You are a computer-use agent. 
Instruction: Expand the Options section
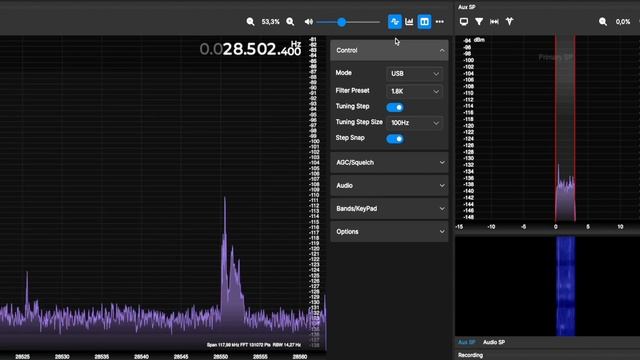click(389, 232)
